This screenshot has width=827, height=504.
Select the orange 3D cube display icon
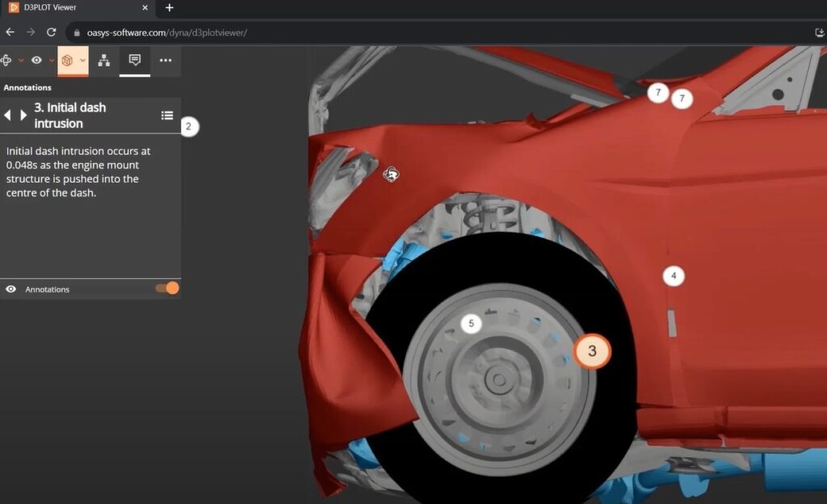68,61
